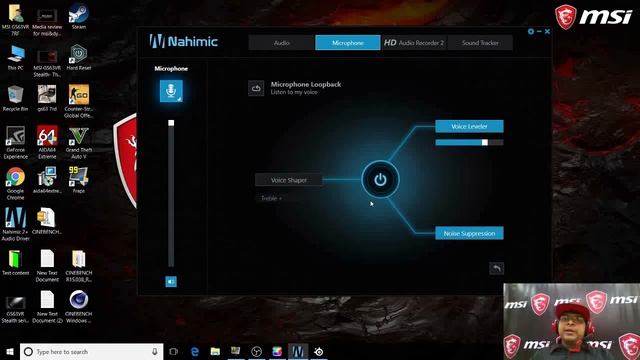Open Microsoft Edge from the taskbar
640x360 pixels.
(195, 351)
